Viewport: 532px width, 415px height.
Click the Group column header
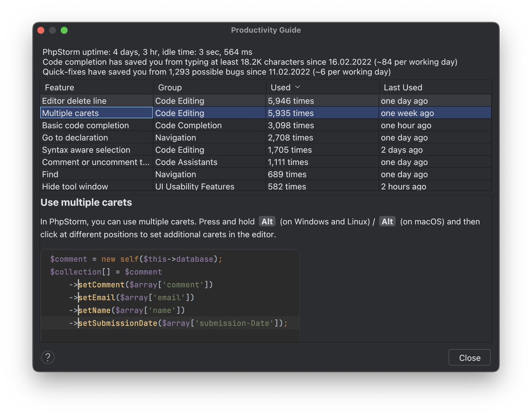point(210,87)
